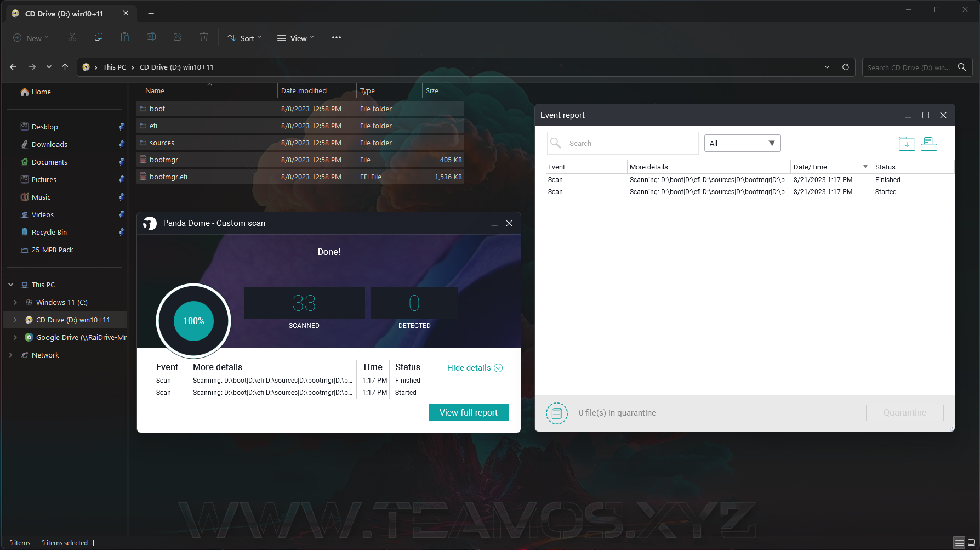Open the View dropdown menu
Image resolution: width=980 pixels, height=550 pixels.
(x=295, y=38)
